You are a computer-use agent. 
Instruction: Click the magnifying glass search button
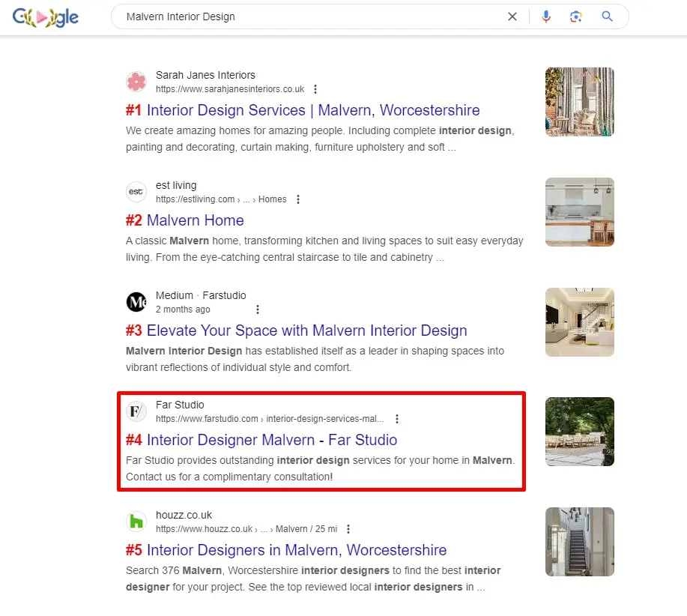click(607, 16)
